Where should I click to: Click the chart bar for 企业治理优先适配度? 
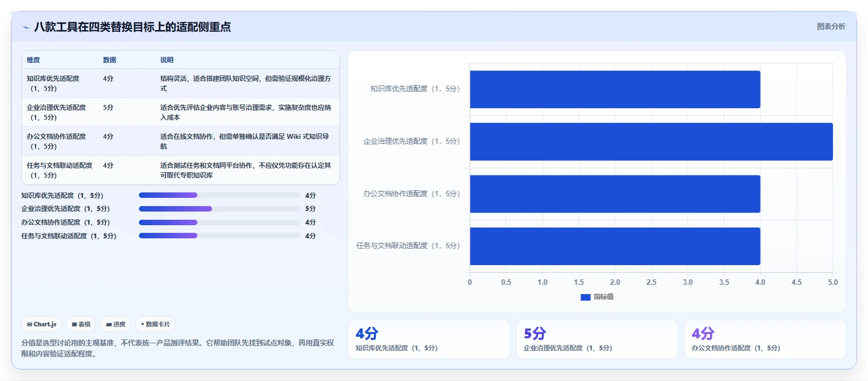(x=651, y=142)
